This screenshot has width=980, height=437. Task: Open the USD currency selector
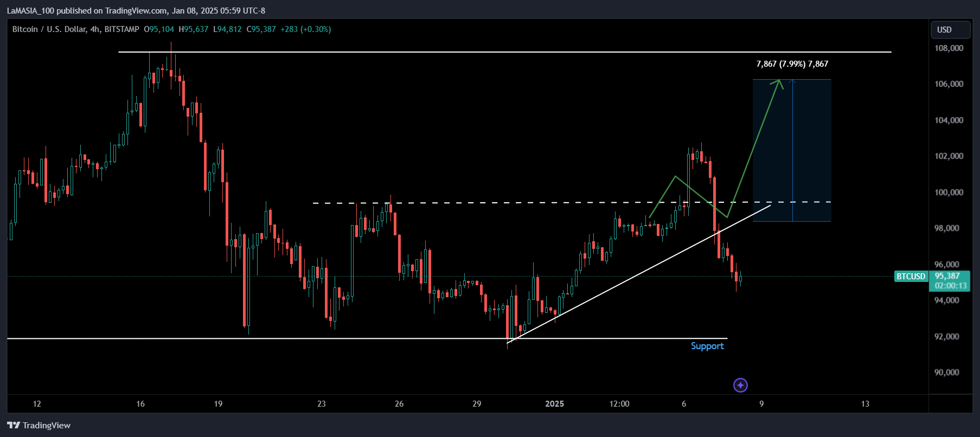click(950, 30)
